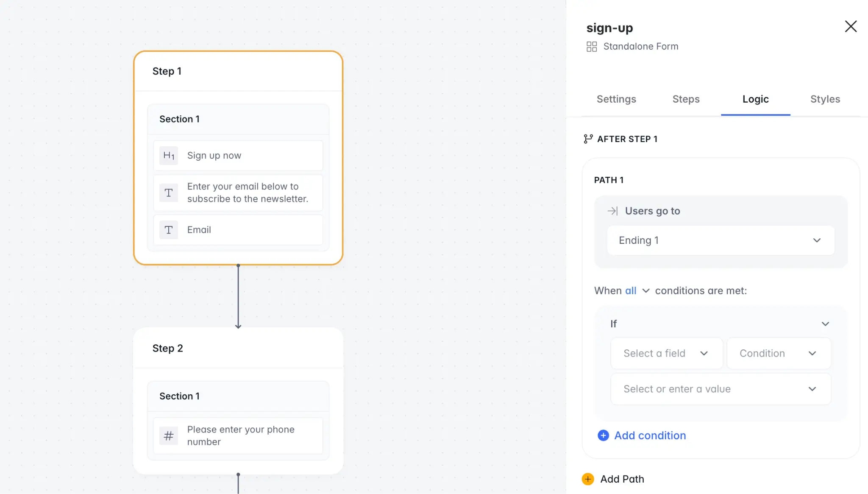Click the blue plus icon for Add condition

tap(603, 435)
